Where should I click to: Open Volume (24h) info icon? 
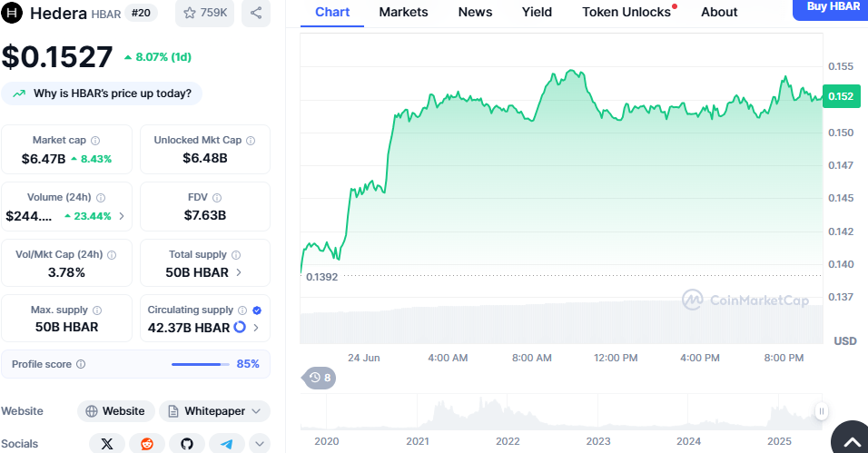pos(101,198)
